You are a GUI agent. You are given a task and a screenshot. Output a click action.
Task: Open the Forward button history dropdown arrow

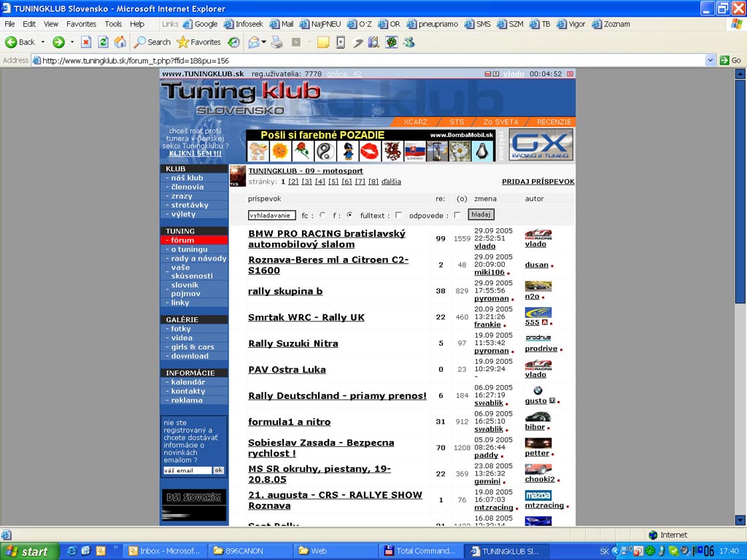pos(72,42)
